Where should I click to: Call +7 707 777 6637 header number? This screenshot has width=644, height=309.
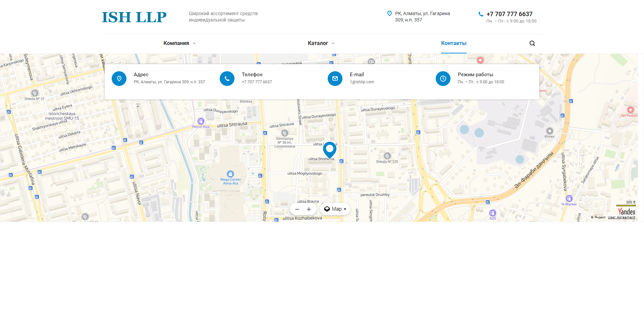click(509, 14)
